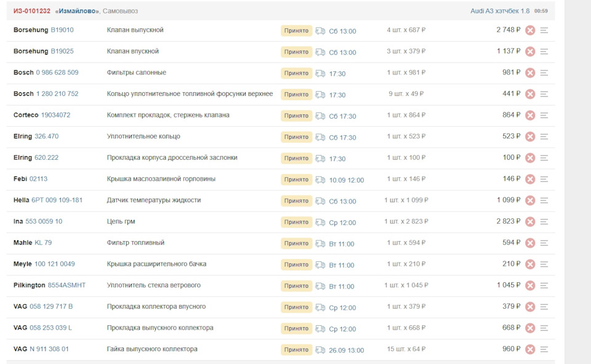Delete the Pilkington 8554ASMHT row via red X
Image resolution: width=591 pixels, height=364 pixels.
click(530, 286)
